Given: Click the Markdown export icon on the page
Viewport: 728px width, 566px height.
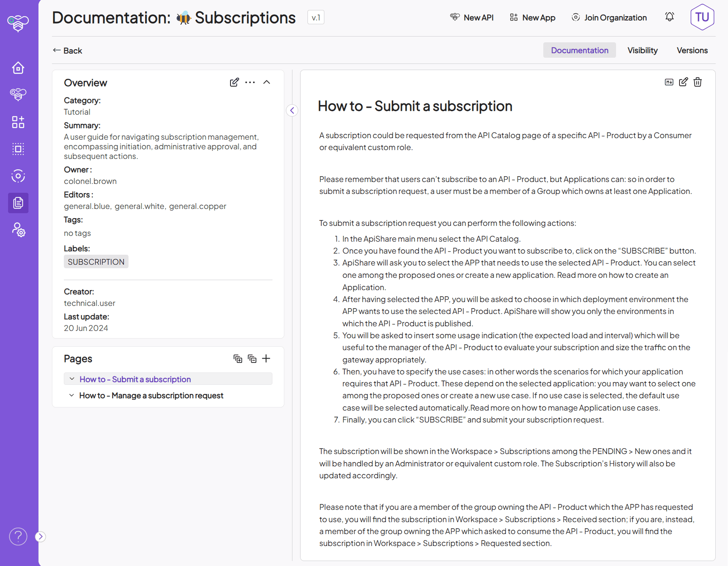Looking at the screenshot, I should point(669,82).
